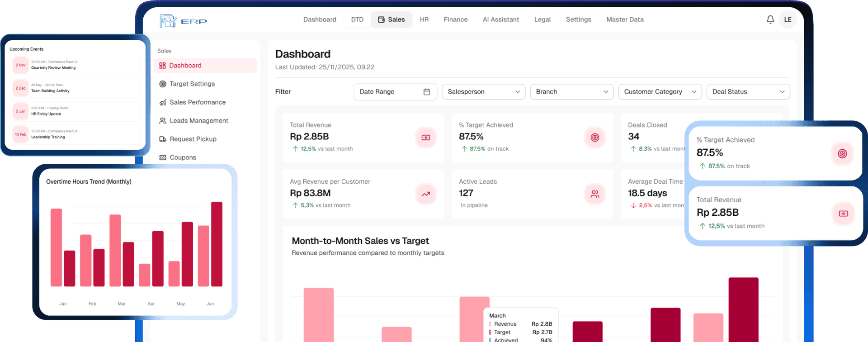Click the Request Pickup truck icon

[163, 139]
